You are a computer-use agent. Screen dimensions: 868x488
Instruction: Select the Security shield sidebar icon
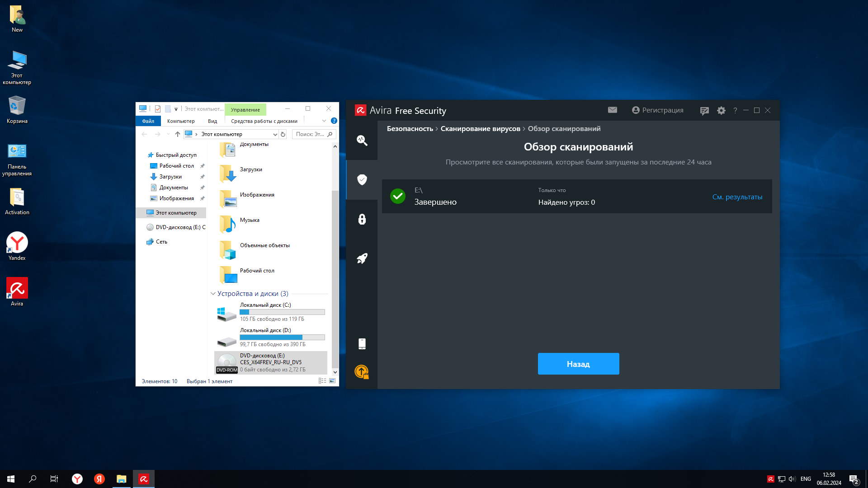tap(362, 180)
